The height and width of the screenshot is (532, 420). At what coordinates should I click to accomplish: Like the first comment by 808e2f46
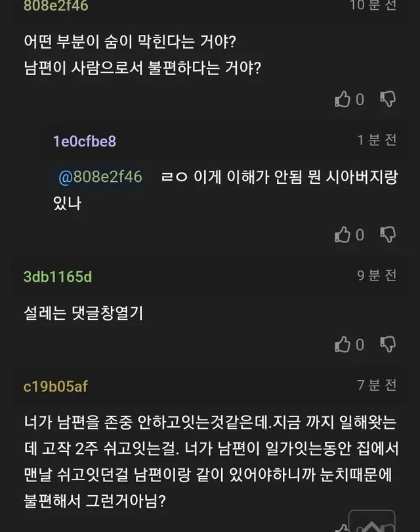coord(343,100)
